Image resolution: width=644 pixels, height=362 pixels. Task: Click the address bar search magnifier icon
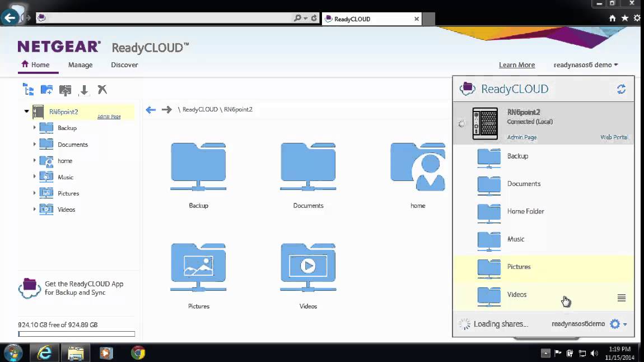298,18
